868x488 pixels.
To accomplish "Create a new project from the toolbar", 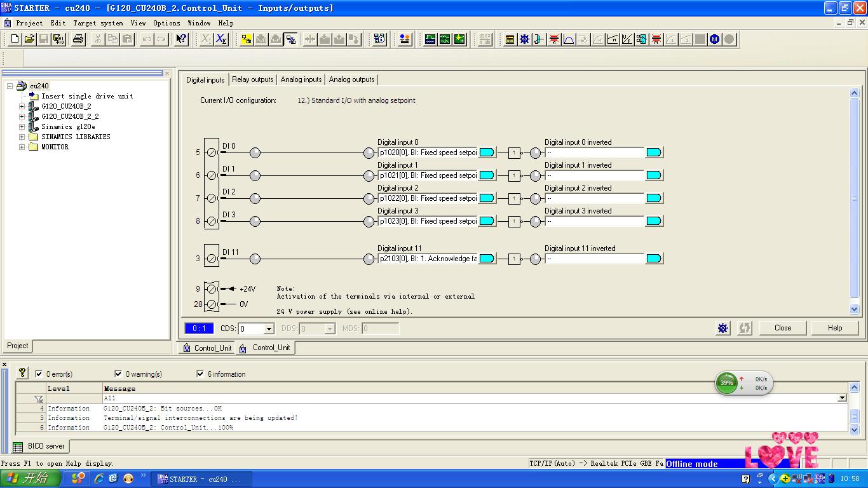I will tap(15, 39).
